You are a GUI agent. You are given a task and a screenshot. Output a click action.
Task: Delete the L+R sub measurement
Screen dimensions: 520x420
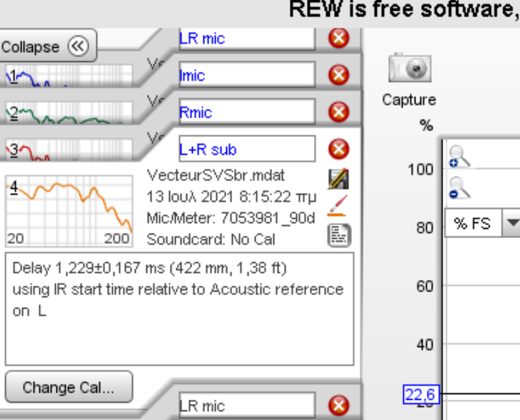coord(339,150)
